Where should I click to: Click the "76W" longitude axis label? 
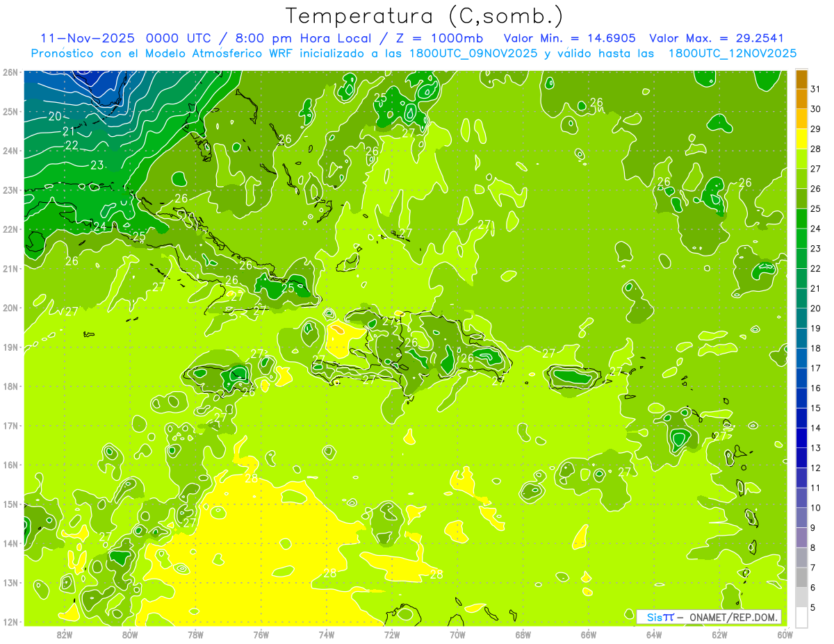pyautogui.click(x=261, y=635)
